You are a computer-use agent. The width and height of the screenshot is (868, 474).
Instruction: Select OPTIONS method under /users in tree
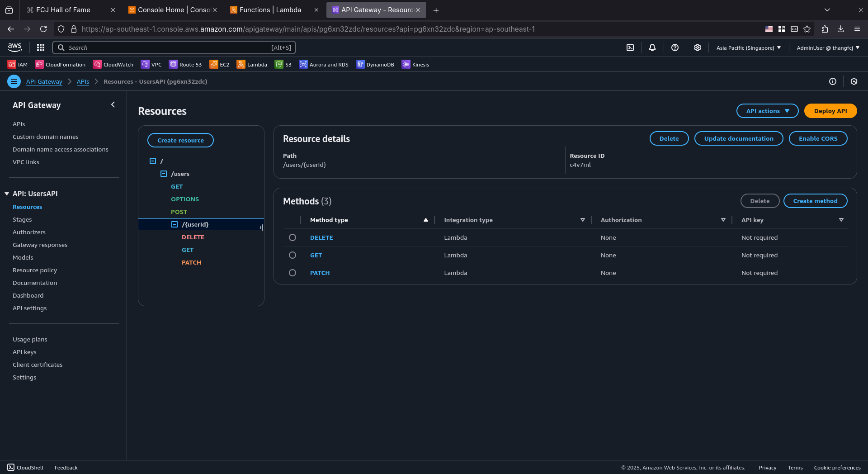click(x=185, y=199)
